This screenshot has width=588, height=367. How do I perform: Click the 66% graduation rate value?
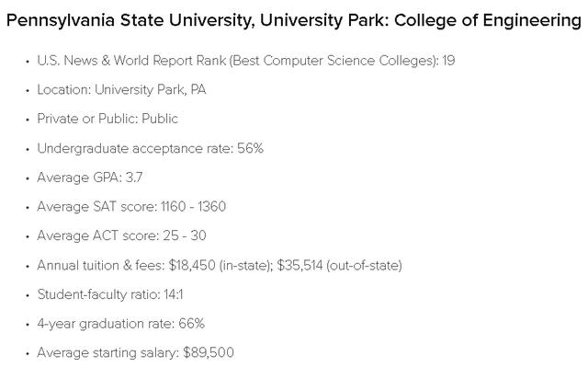point(192,324)
